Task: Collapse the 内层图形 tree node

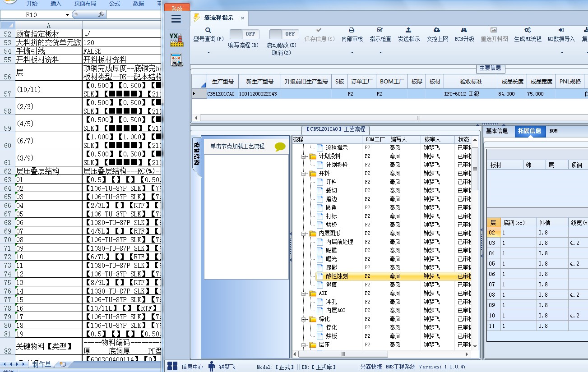Action: click(304, 233)
